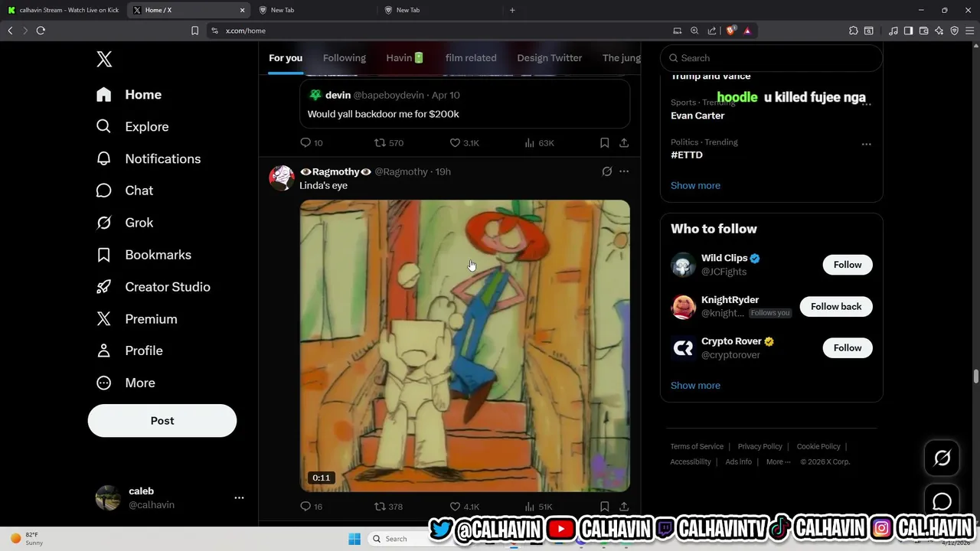This screenshot has width=980, height=551.
Task: Open Premium in the sidebar
Action: point(136,319)
